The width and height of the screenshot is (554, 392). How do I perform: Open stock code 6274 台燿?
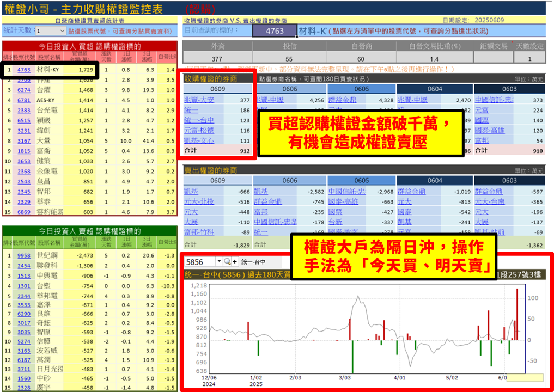click(24, 90)
